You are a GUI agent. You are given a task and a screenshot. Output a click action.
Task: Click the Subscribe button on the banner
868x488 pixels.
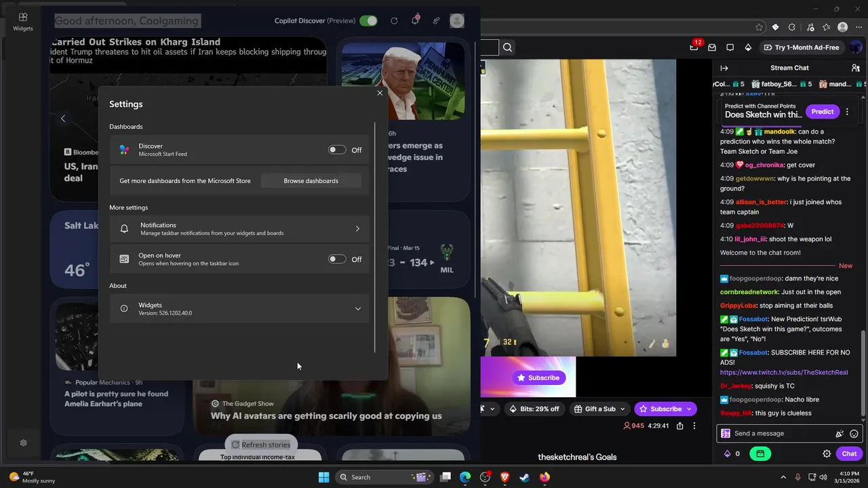(538, 378)
